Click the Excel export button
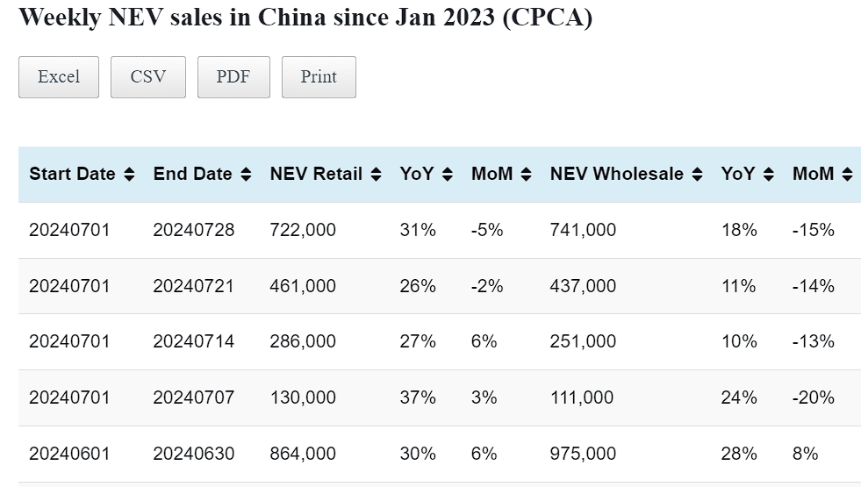The image size is (868, 487). [x=59, y=77]
